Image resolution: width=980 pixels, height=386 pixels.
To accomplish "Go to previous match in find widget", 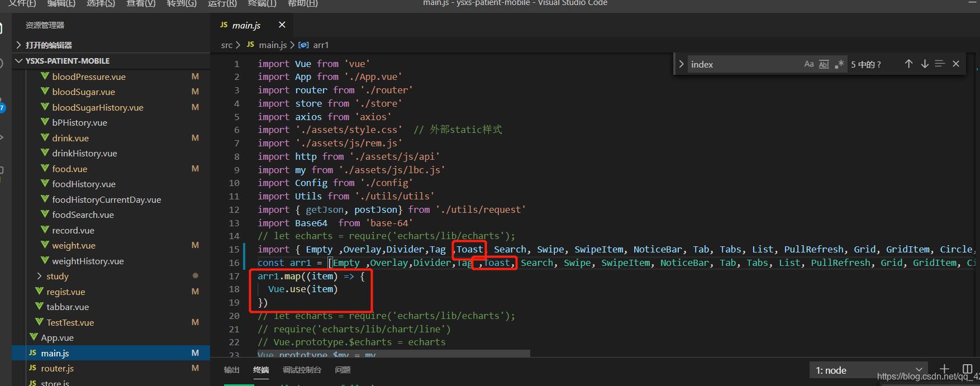I will 908,64.
